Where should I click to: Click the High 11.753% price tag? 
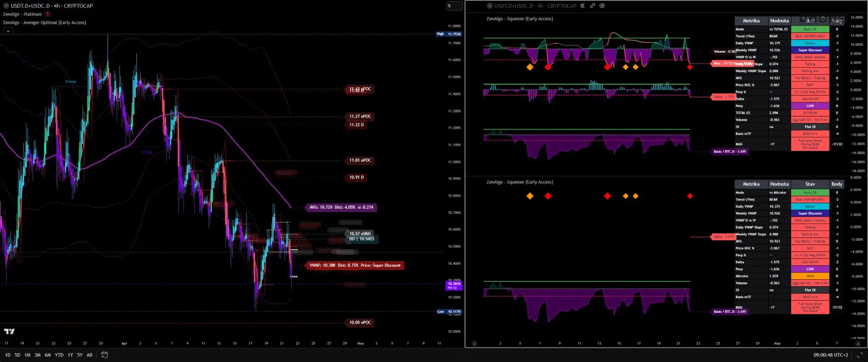[x=449, y=34]
